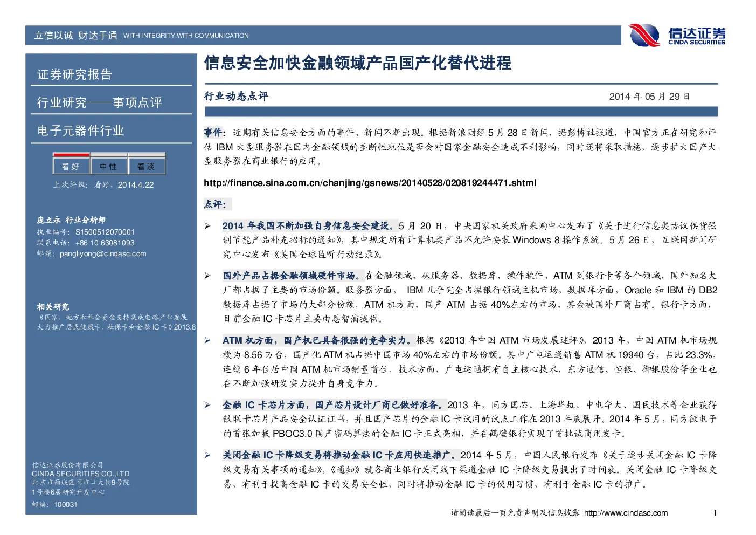This screenshot has height=535, width=756.
Task: Click analyst name 庞立永 行业分析师
Action: coord(71,220)
